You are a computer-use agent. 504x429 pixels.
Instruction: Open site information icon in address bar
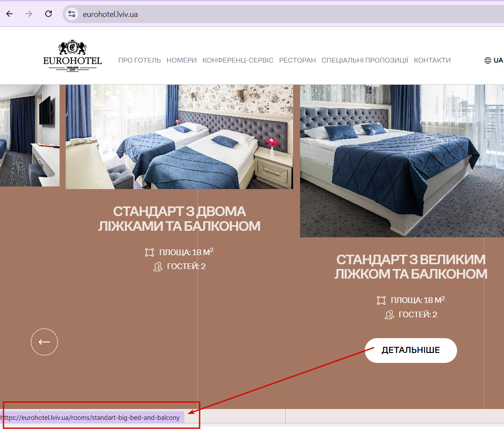(72, 14)
